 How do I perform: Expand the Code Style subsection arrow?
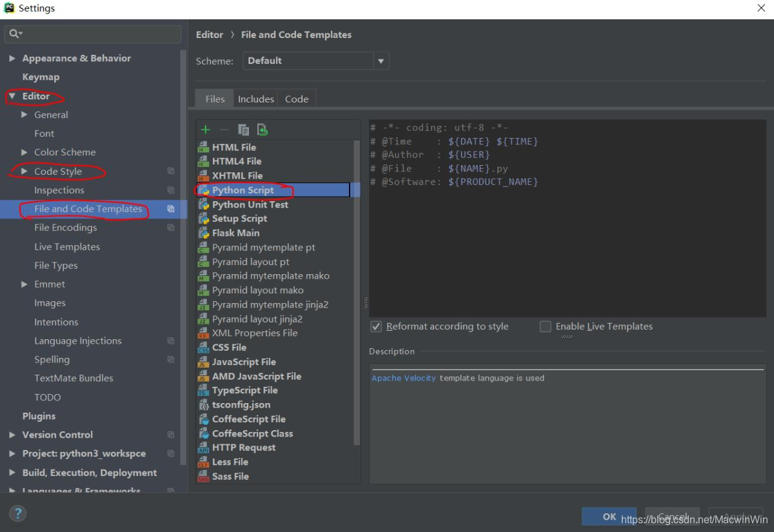pyautogui.click(x=25, y=172)
